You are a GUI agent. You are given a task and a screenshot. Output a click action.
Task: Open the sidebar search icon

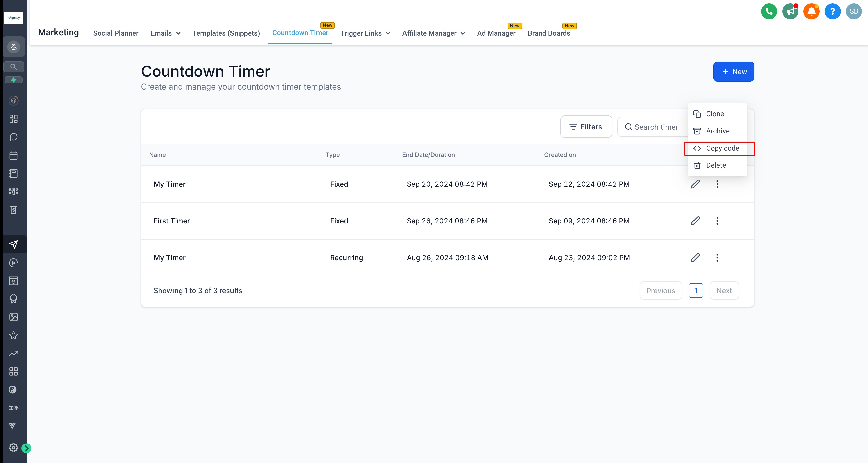[13, 67]
